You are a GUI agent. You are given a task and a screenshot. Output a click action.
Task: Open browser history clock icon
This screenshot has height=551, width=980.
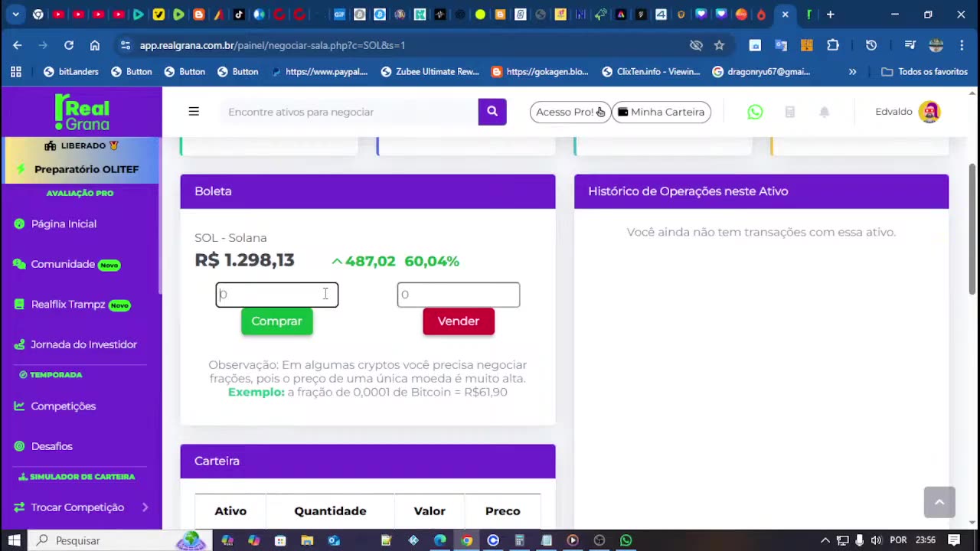pos(871,45)
